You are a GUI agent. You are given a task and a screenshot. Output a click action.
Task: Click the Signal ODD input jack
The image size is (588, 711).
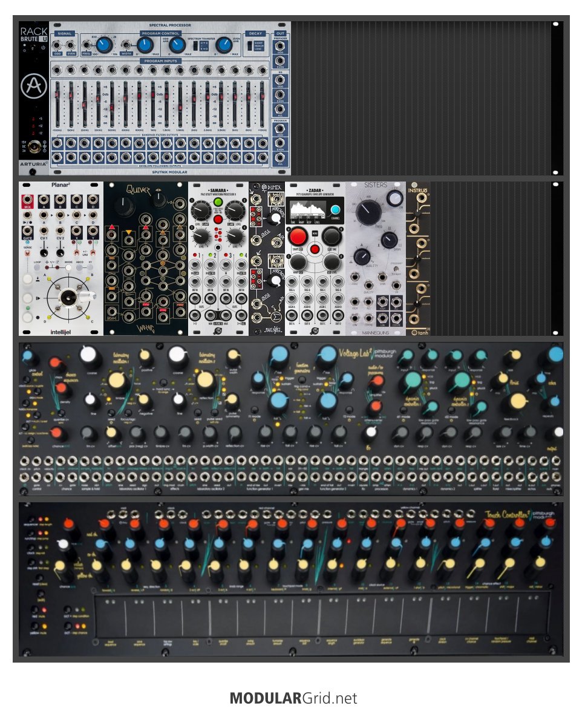point(57,45)
